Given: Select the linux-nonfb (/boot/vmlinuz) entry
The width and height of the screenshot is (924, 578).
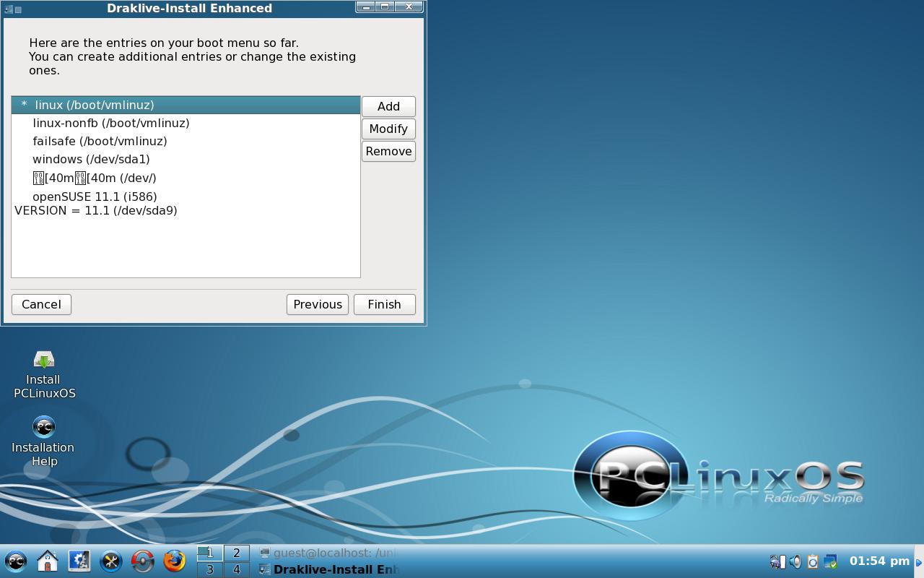Looking at the screenshot, I should pos(186,123).
